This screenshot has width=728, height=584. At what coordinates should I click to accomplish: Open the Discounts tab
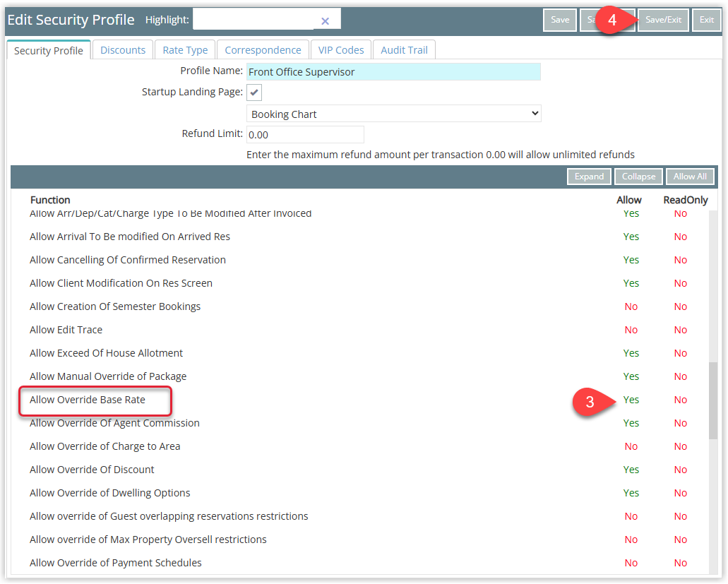click(123, 50)
